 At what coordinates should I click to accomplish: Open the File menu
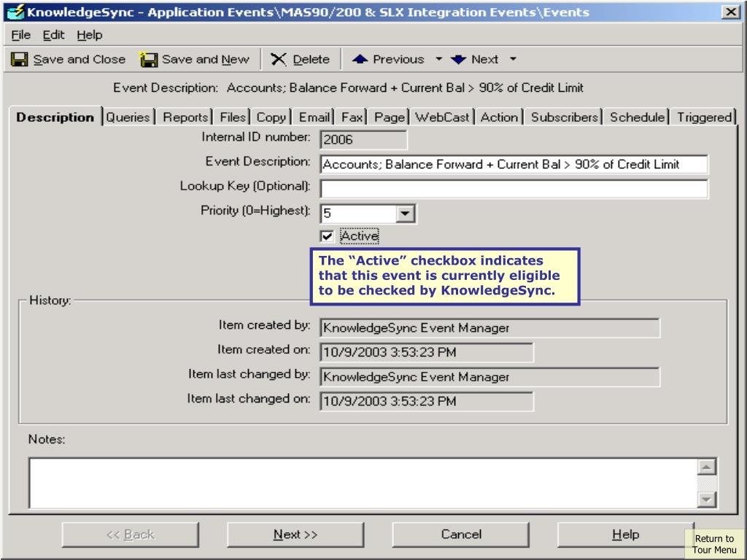21,35
